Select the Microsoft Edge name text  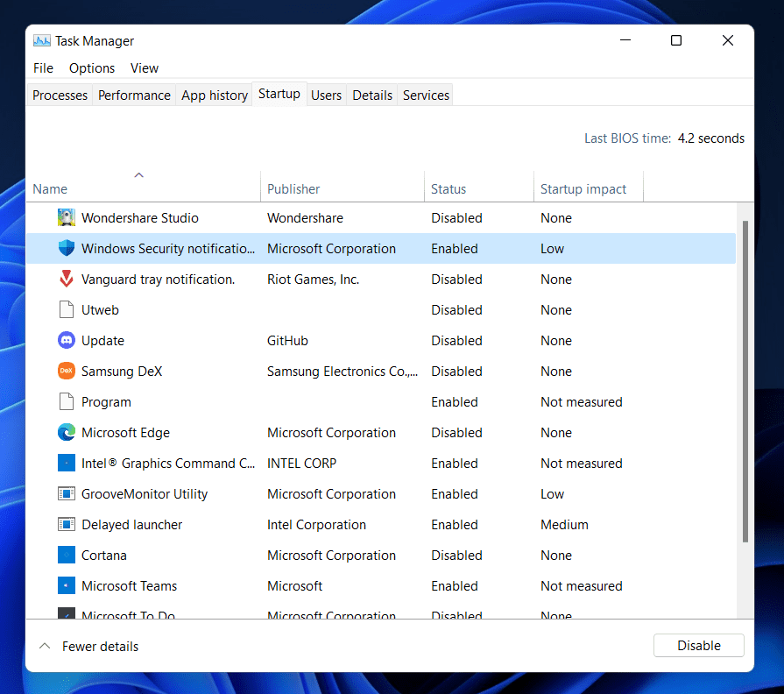coord(125,433)
